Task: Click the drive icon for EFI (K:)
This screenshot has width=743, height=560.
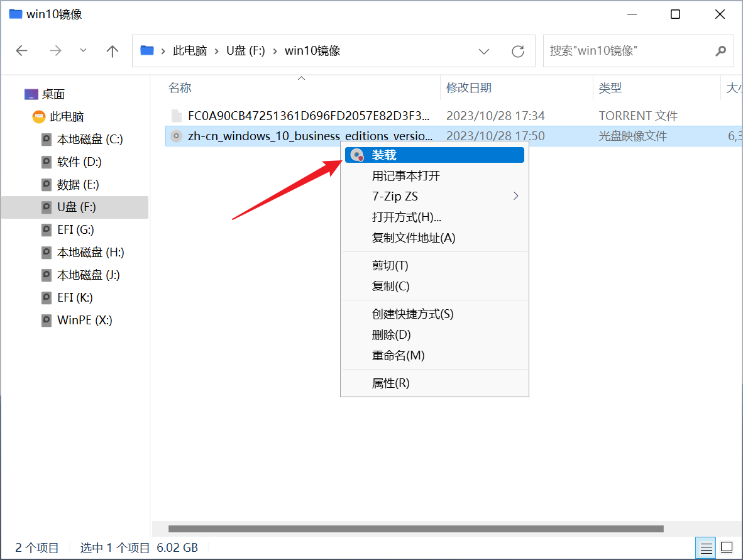Action: [x=47, y=297]
